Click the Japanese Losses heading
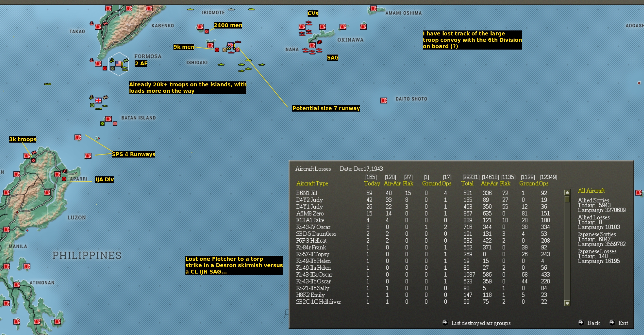Screen dimensions: 644x335 (x=597, y=251)
